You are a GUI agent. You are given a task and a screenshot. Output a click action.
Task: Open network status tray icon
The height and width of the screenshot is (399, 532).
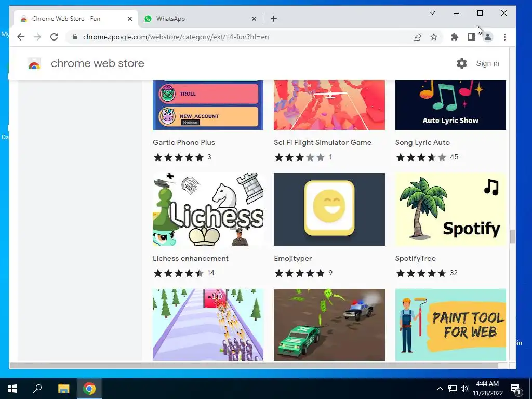453,389
